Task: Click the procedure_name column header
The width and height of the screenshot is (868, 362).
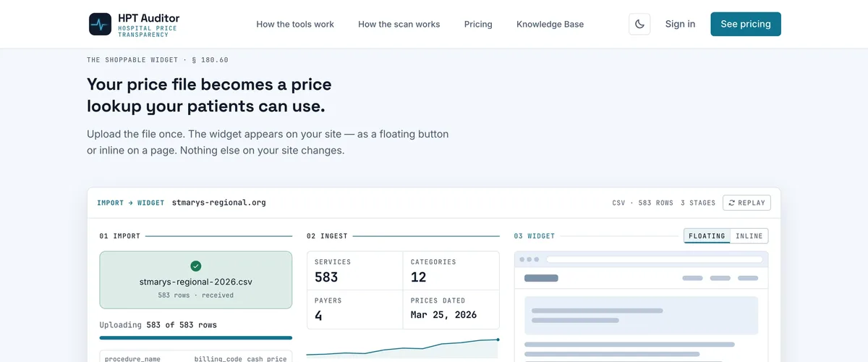Action: point(132,358)
